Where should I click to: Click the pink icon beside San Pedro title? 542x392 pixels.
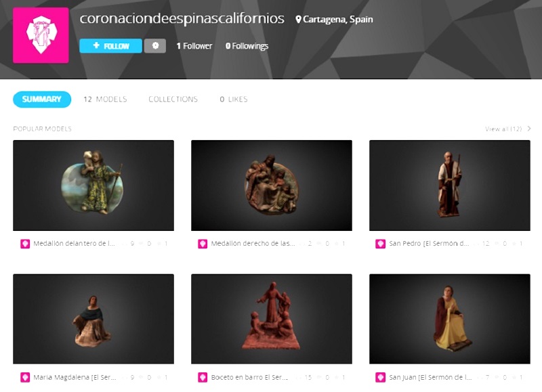pyautogui.click(x=380, y=244)
